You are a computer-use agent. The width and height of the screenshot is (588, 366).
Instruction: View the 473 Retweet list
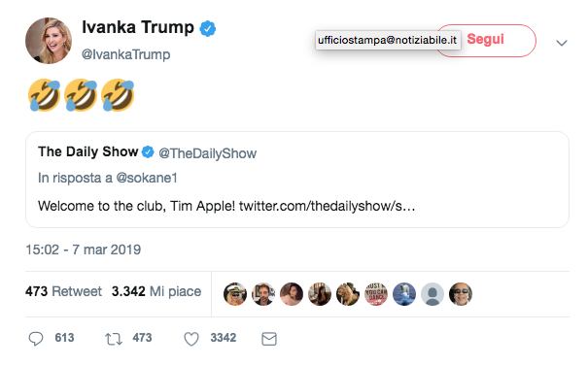pyautogui.click(x=63, y=291)
